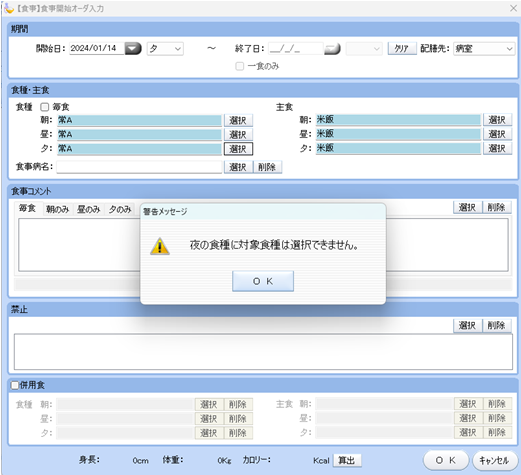The width and height of the screenshot is (521, 475).
Task: Click the 算出 calorie calculation button
Action: (x=347, y=461)
